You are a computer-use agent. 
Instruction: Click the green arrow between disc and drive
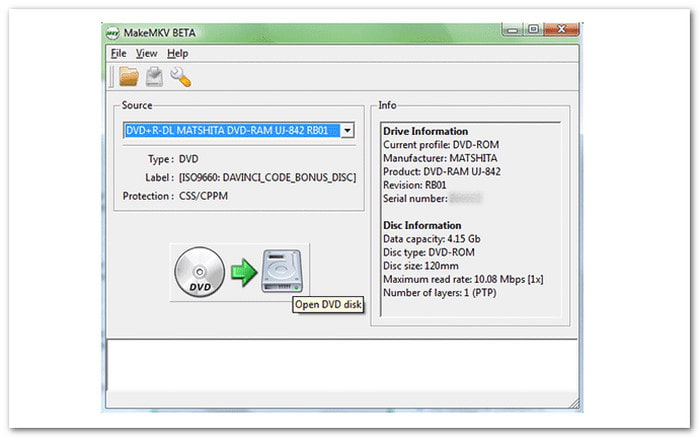tap(244, 272)
